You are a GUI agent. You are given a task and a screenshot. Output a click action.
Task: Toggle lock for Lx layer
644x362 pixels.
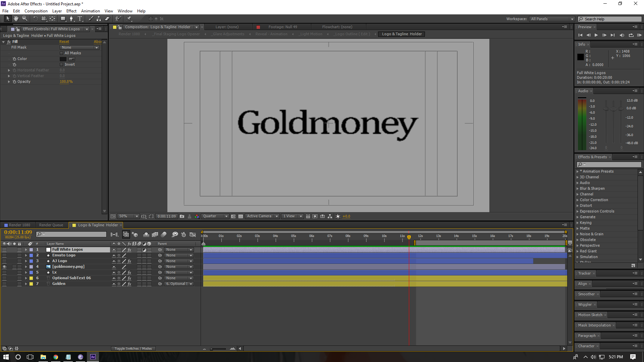click(19, 273)
